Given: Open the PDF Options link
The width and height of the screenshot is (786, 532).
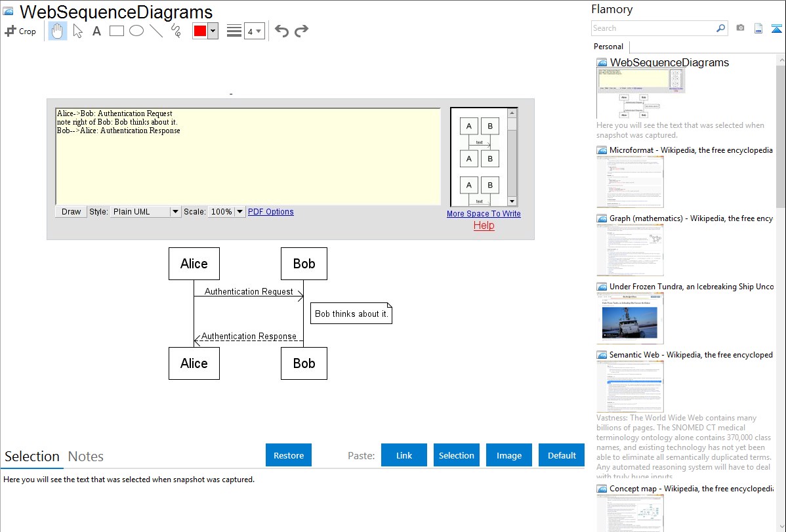Looking at the screenshot, I should coord(271,212).
